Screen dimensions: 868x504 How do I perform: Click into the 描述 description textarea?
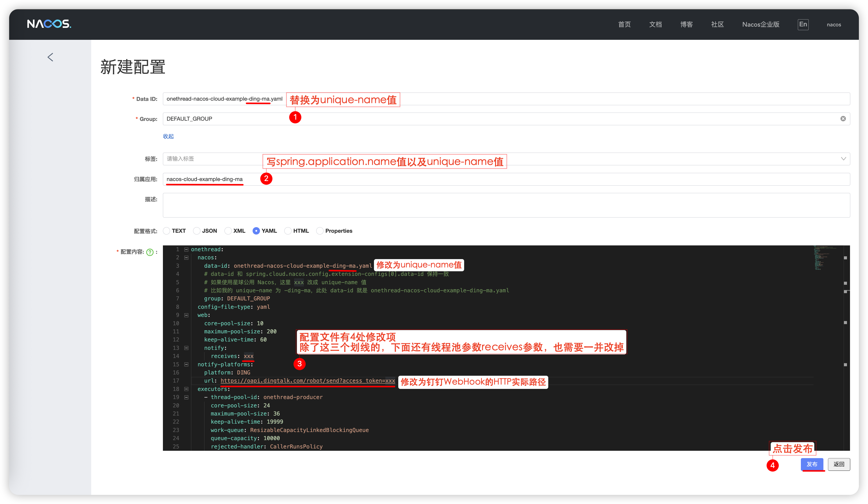tap(506, 205)
